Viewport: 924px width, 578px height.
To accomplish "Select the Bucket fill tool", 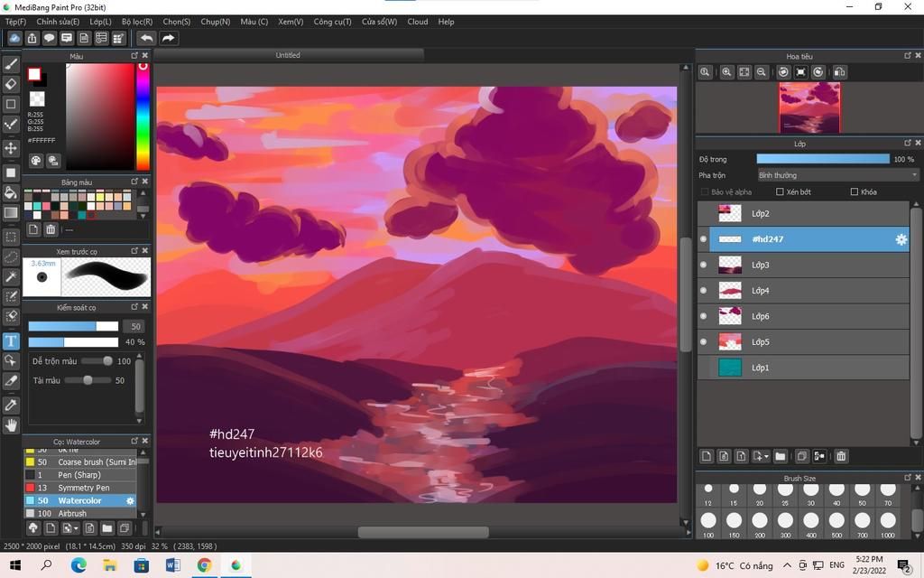I will pyautogui.click(x=11, y=192).
